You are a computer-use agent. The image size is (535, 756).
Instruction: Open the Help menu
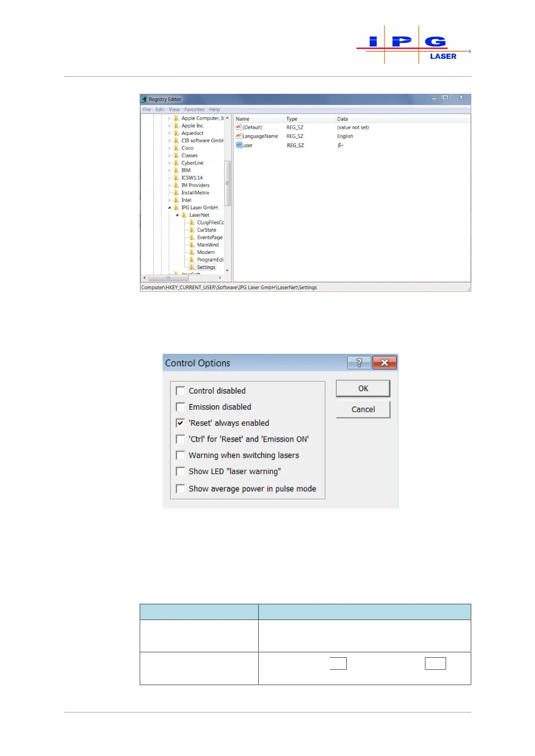(214, 110)
